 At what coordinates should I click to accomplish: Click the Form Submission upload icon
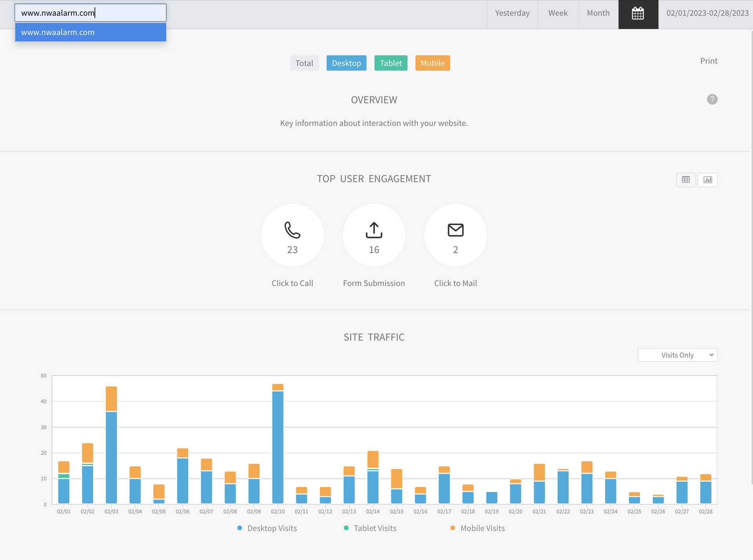374,230
